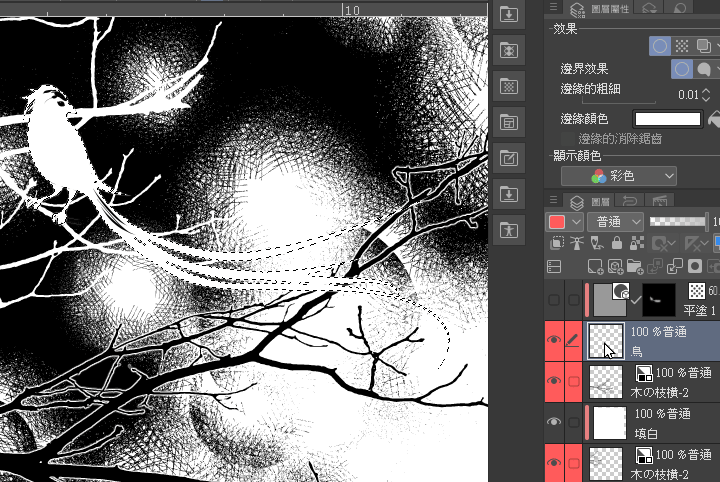Open the pen-and-tablet brush material folder icon
This screenshot has width=720, height=482.
click(x=509, y=158)
